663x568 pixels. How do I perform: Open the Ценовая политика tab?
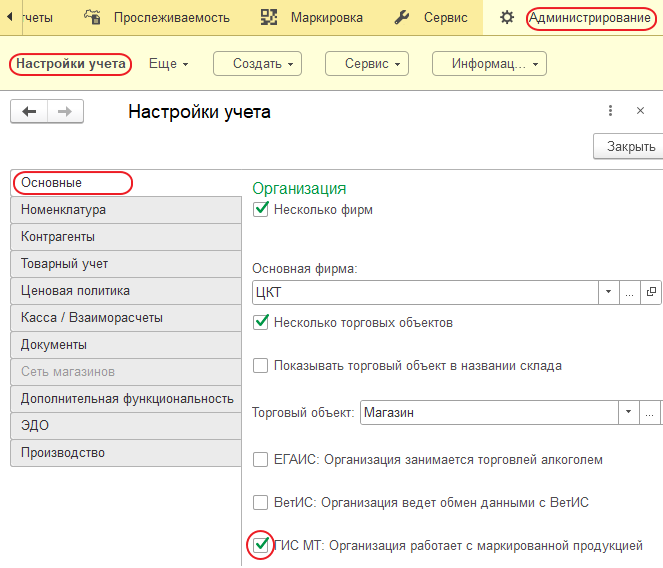75,291
